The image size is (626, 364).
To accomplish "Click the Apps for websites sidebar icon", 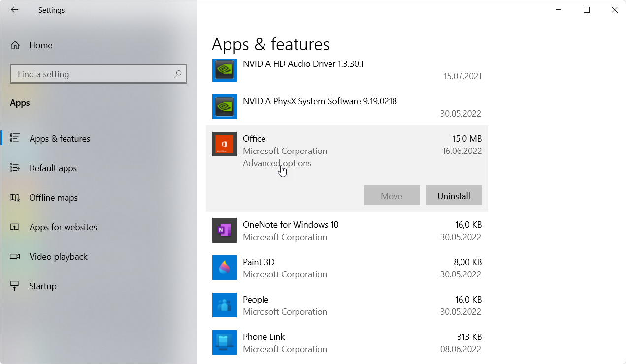I will 15,227.
